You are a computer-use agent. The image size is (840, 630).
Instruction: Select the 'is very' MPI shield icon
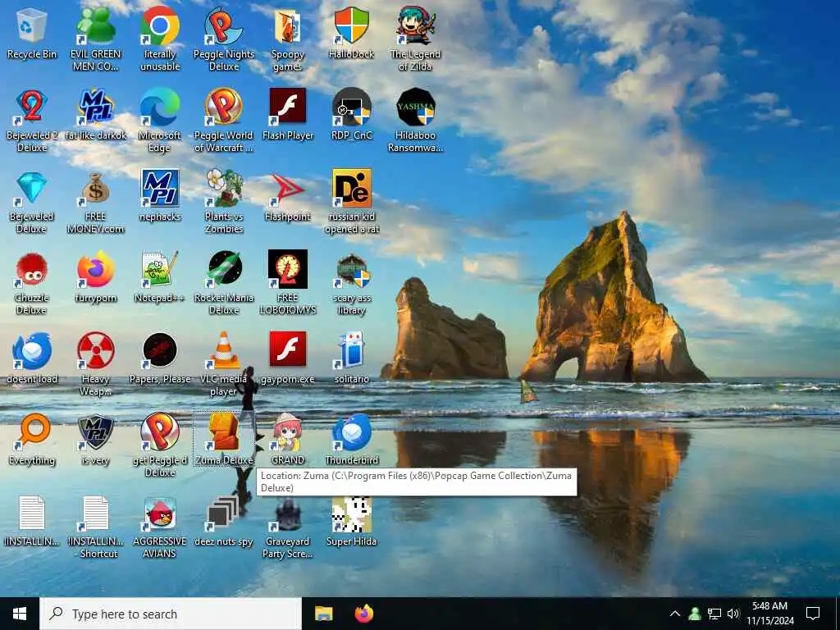pos(95,440)
